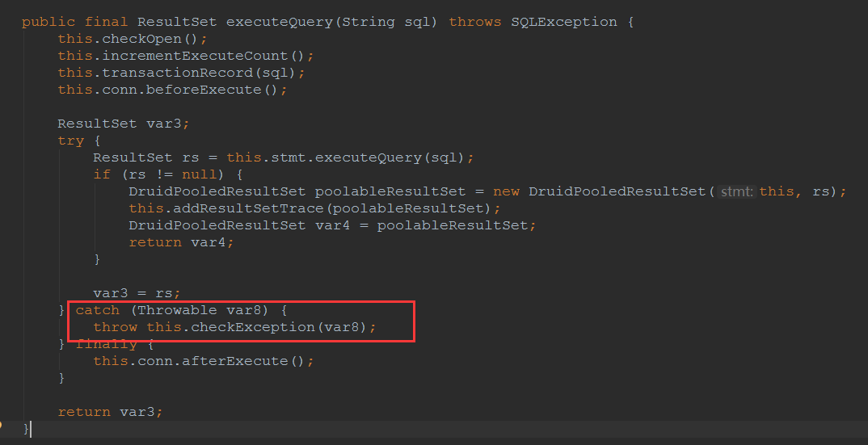Click the try keyword
The height and width of the screenshot is (445, 868).
tap(70, 141)
